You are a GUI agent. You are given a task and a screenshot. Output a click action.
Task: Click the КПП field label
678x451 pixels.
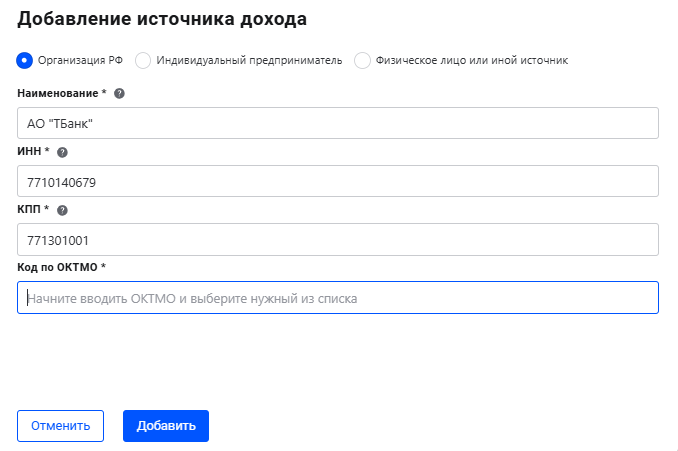tap(33, 210)
